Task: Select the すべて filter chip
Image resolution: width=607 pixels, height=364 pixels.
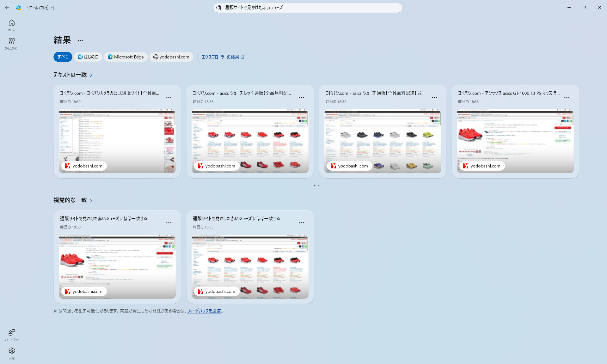Action: coord(63,57)
